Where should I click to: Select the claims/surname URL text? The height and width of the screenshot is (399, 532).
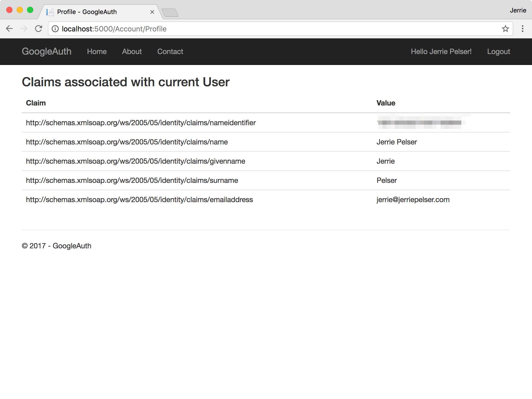[x=132, y=180]
